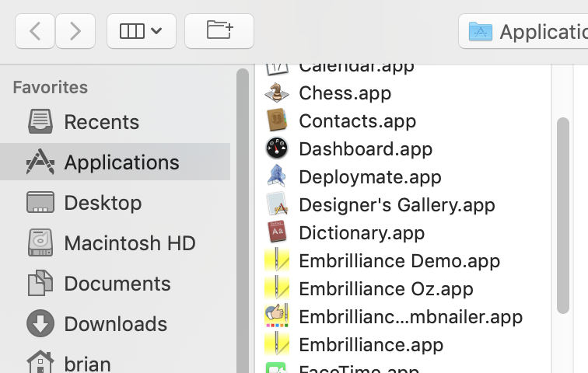588x373 pixels.
Task: Select Recents in the sidebar
Action: [x=101, y=122]
